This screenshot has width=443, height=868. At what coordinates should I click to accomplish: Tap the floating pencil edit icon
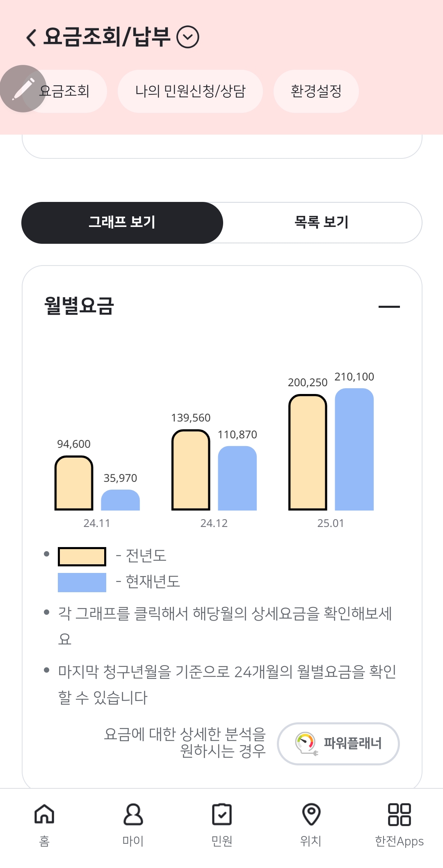tap(23, 89)
